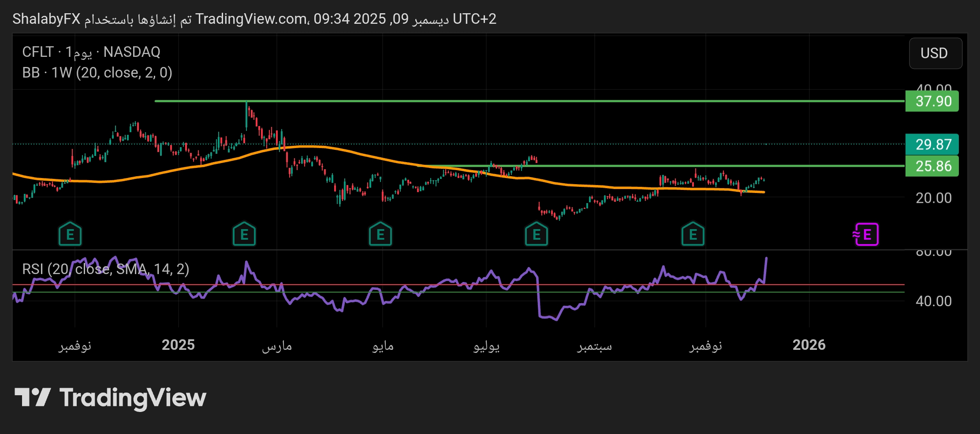Click the سبتمبر label on time axis
The height and width of the screenshot is (434, 980).
click(x=595, y=346)
